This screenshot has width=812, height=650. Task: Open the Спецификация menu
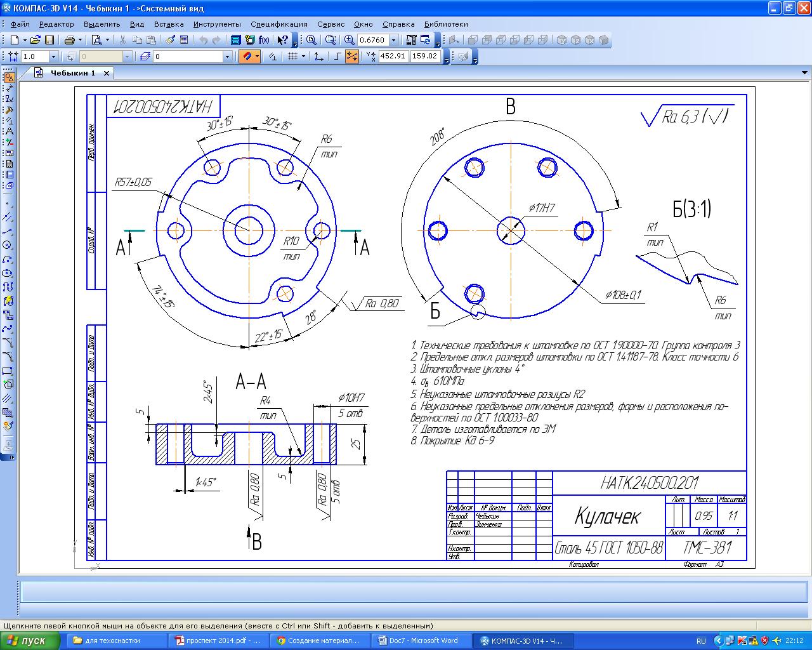point(278,24)
